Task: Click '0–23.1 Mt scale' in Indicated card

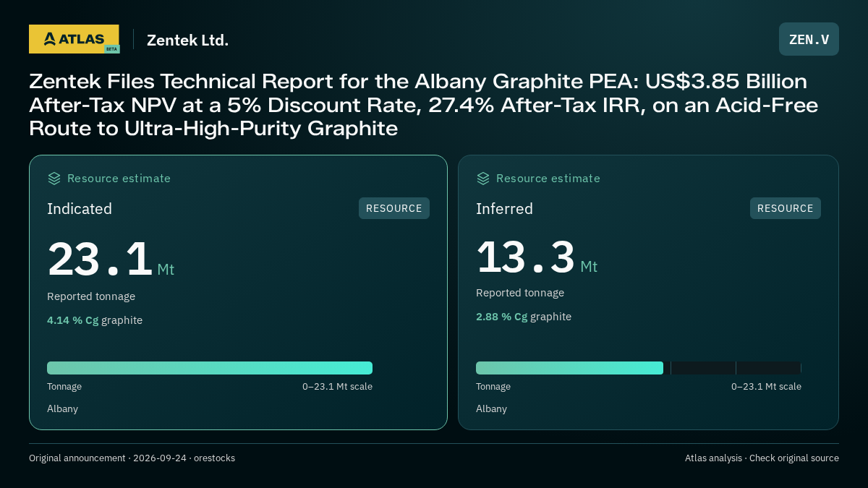Action: pyautogui.click(x=337, y=387)
